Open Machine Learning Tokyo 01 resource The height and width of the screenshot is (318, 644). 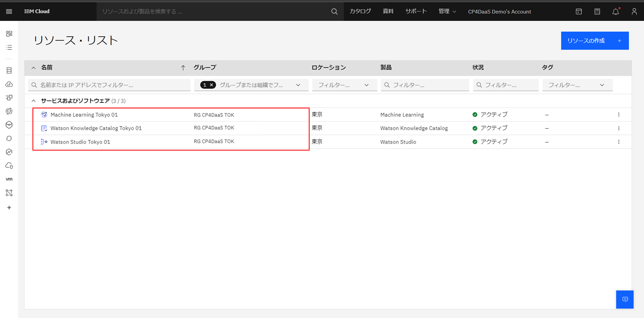pyautogui.click(x=84, y=115)
